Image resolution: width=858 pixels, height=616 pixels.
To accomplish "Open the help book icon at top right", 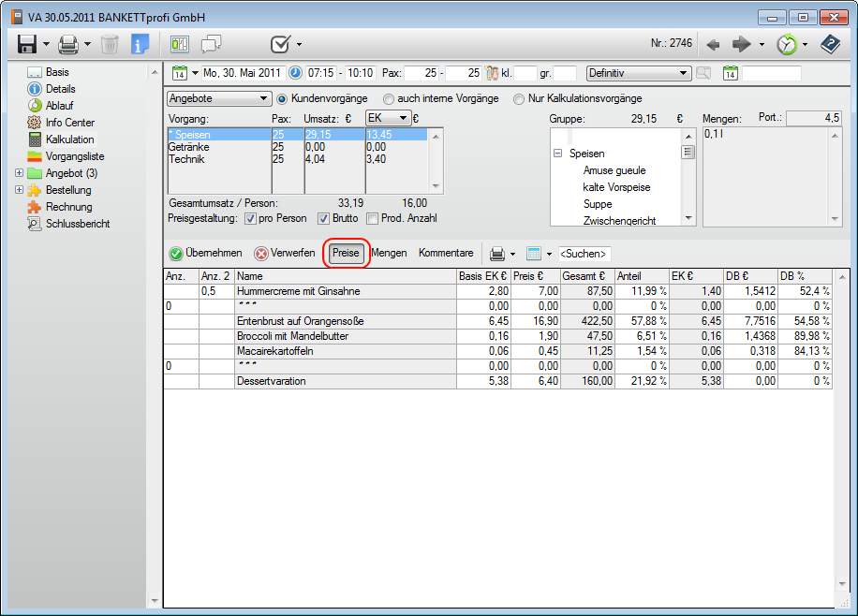I will [830, 44].
